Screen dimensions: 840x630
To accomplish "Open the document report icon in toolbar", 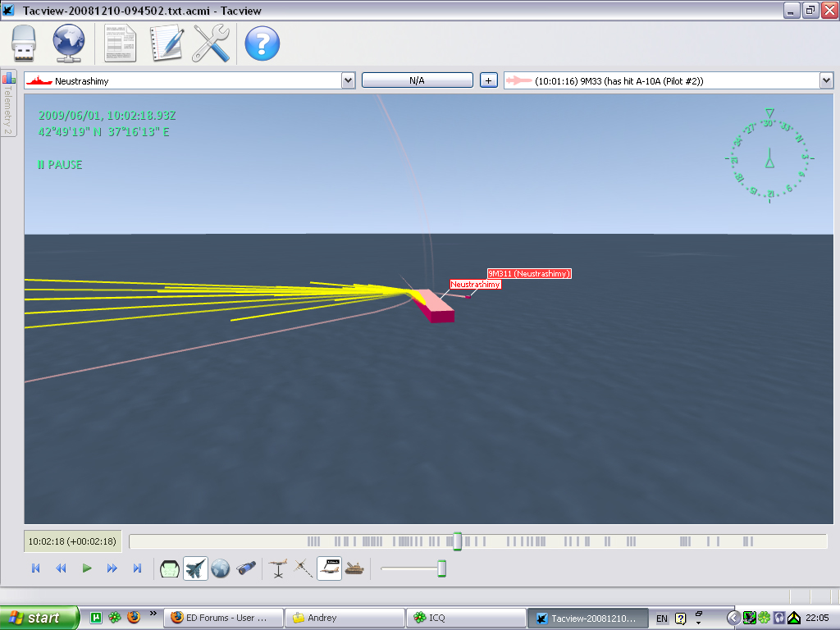I will click(x=120, y=43).
